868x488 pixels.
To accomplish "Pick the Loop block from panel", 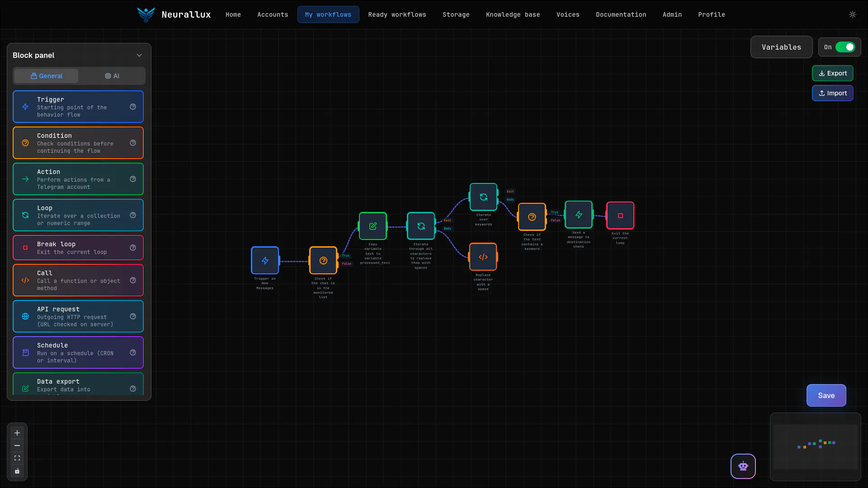I will coord(78,215).
